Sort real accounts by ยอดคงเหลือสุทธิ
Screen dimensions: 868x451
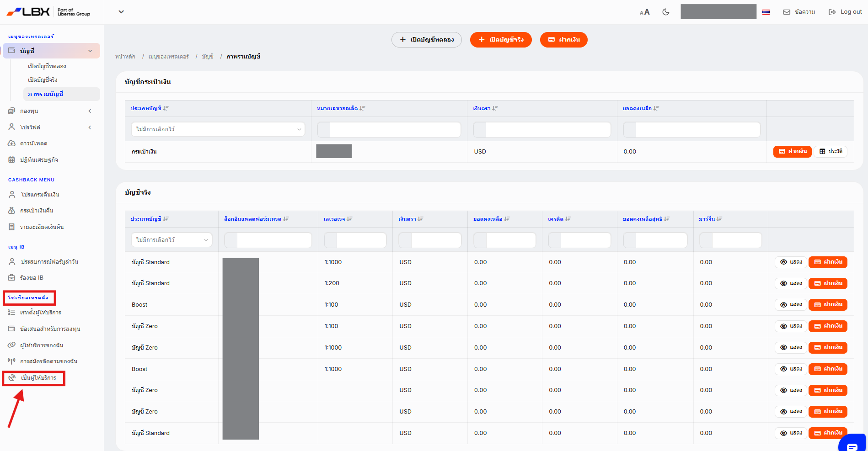(x=646, y=219)
